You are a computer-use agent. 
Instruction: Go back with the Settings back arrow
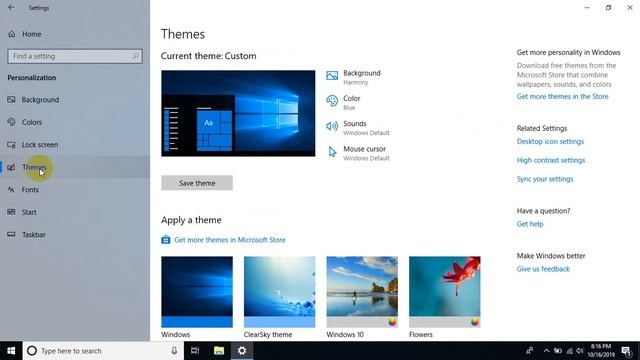coord(11,7)
